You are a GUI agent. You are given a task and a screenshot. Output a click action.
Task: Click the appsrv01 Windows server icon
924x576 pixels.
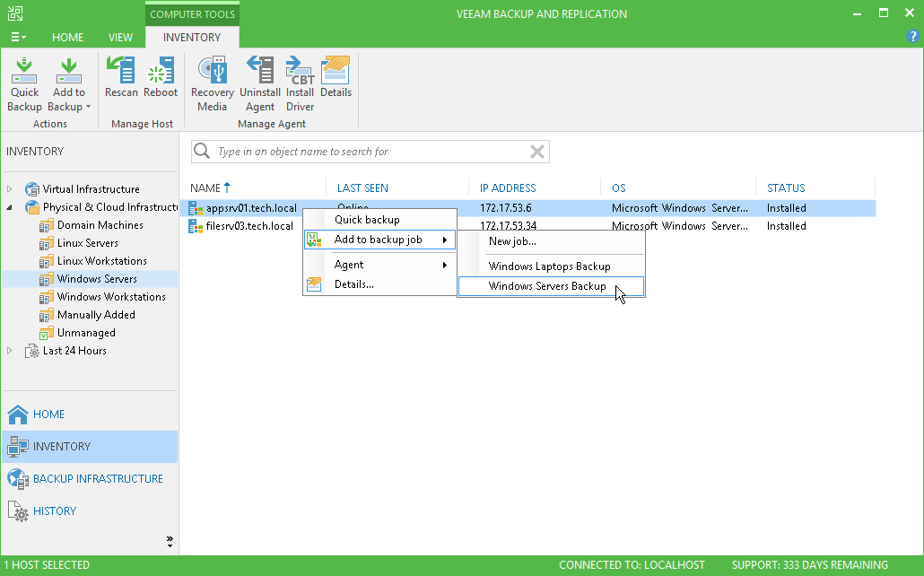coord(195,208)
